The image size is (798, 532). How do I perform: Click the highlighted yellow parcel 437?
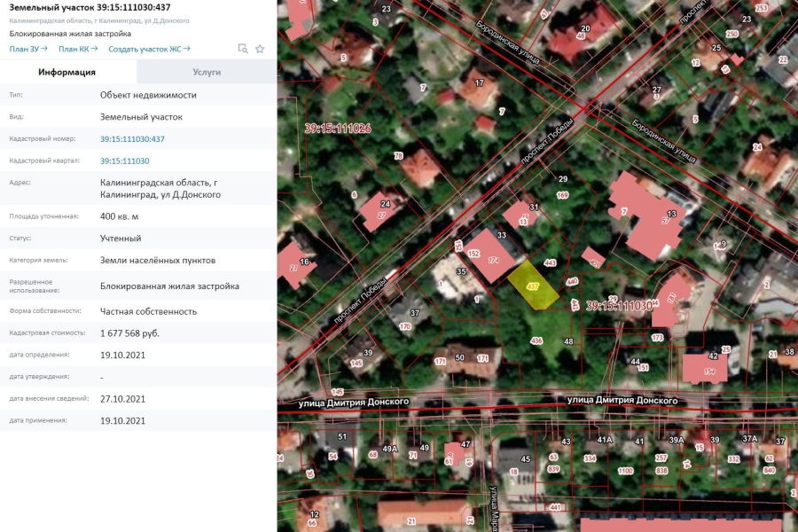click(533, 286)
